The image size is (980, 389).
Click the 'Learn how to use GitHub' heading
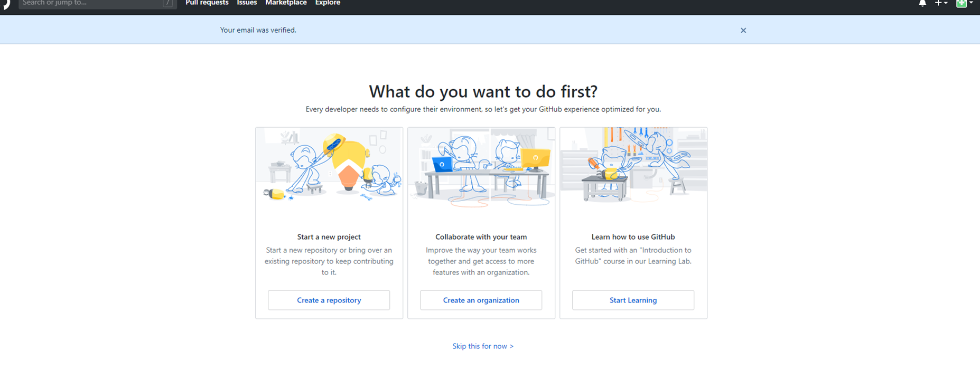(x=633, y=237)
